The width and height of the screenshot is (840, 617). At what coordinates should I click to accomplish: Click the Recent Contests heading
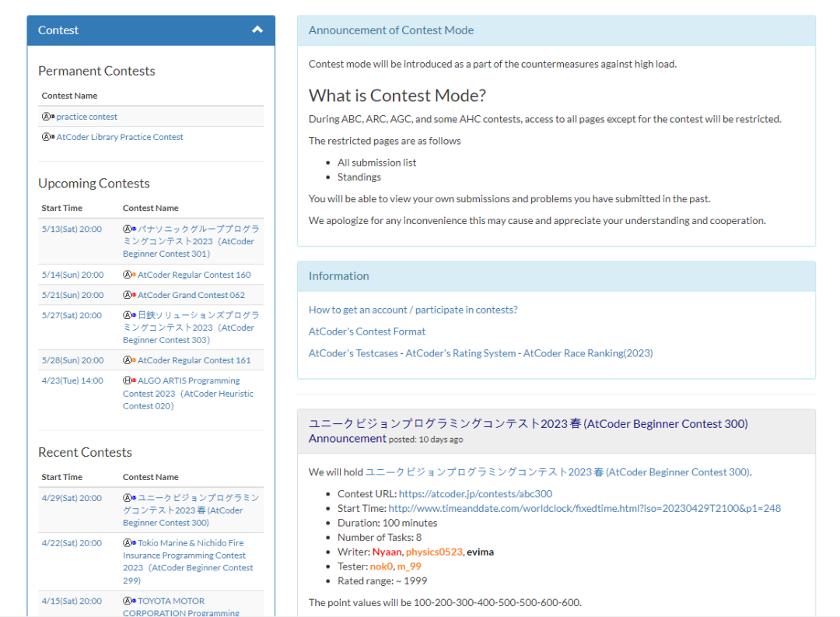(85, 452)
